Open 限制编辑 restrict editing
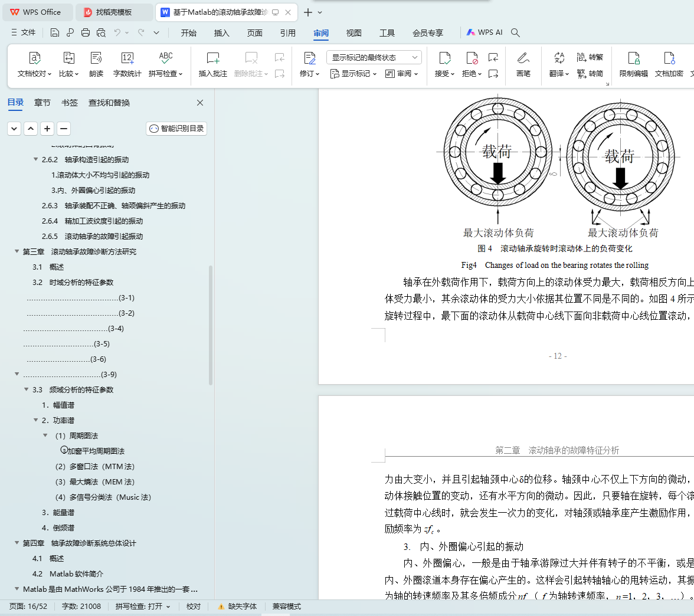Screen dimensions: 694x616 pyautogui.click(x=633, y=65)
